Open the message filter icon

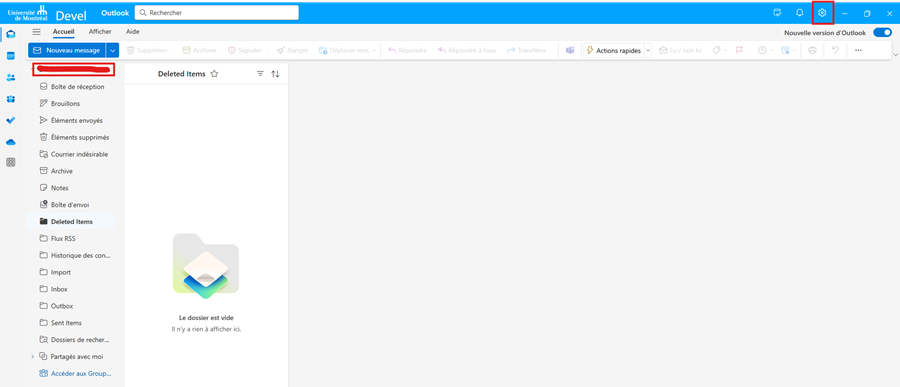(260, 73)
